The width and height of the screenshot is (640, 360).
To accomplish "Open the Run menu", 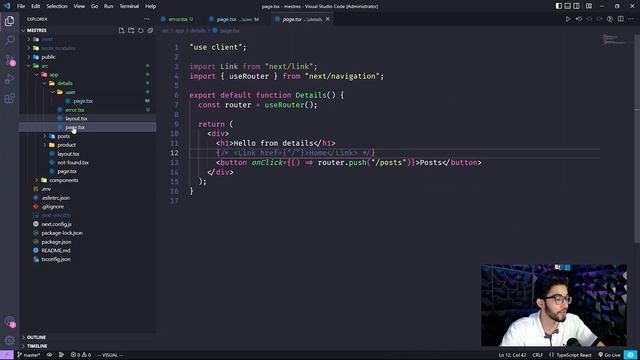I will tap(108, 6).
